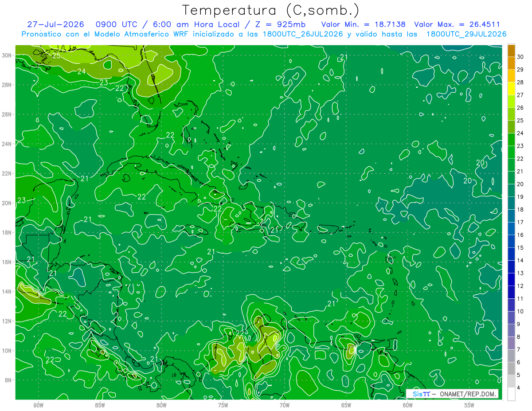The width and height of the screenshot is (532, 411).
Task: Click the "60W" longitude axis label
Action: point(408,405)
